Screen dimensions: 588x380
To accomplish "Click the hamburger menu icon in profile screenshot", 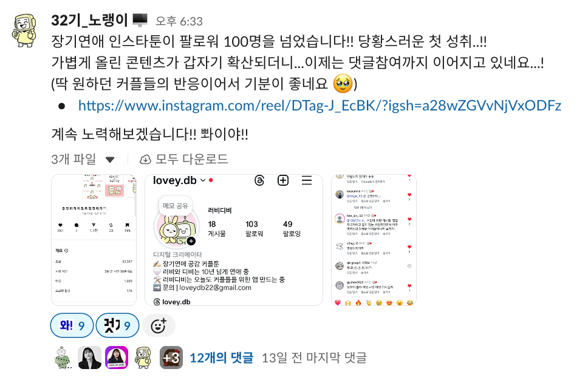I will click(307, 181).
